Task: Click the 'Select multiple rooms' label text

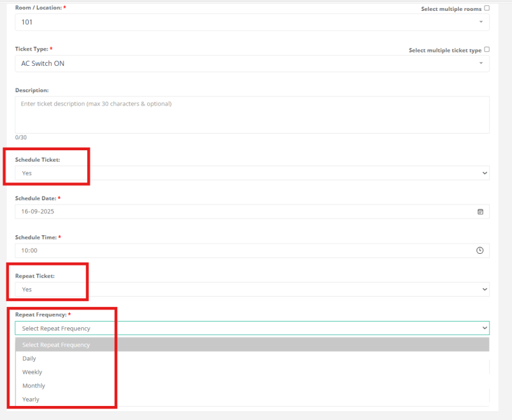Action: pyautogui.click(x=451, y=9)
